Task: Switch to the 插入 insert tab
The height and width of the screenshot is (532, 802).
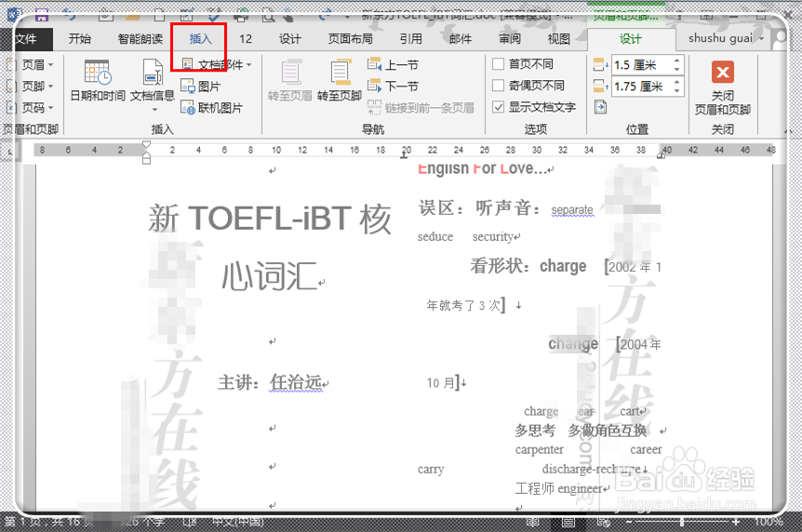Action: tap(200, 39)
